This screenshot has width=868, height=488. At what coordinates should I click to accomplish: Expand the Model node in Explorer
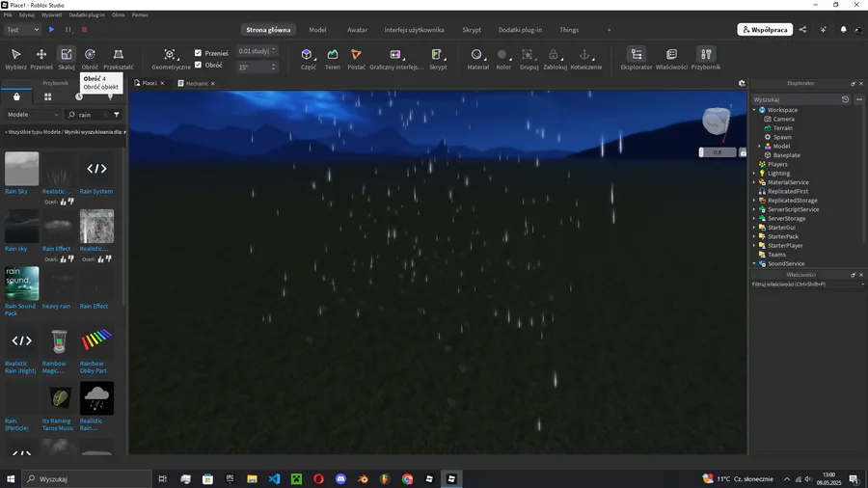[x=760, y=146]
